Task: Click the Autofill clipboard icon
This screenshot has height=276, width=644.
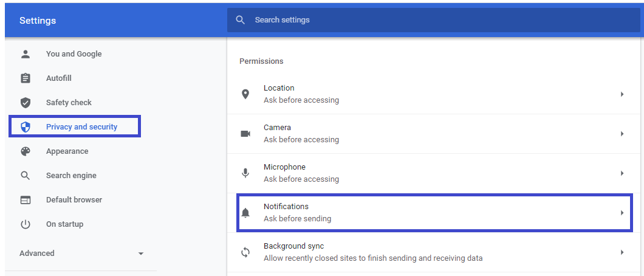Action: pyautogui.click(x=26, y=78)
